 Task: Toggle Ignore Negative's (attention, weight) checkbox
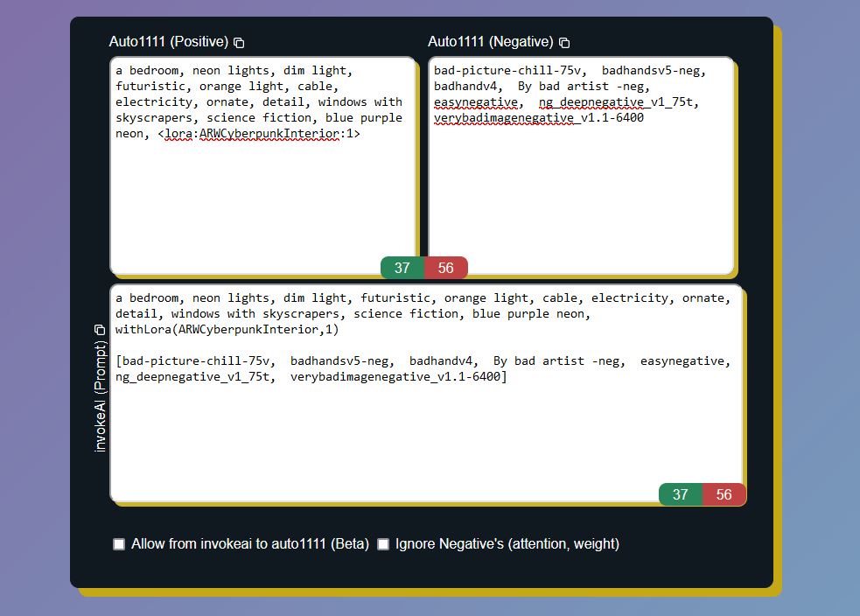(383, 544)
